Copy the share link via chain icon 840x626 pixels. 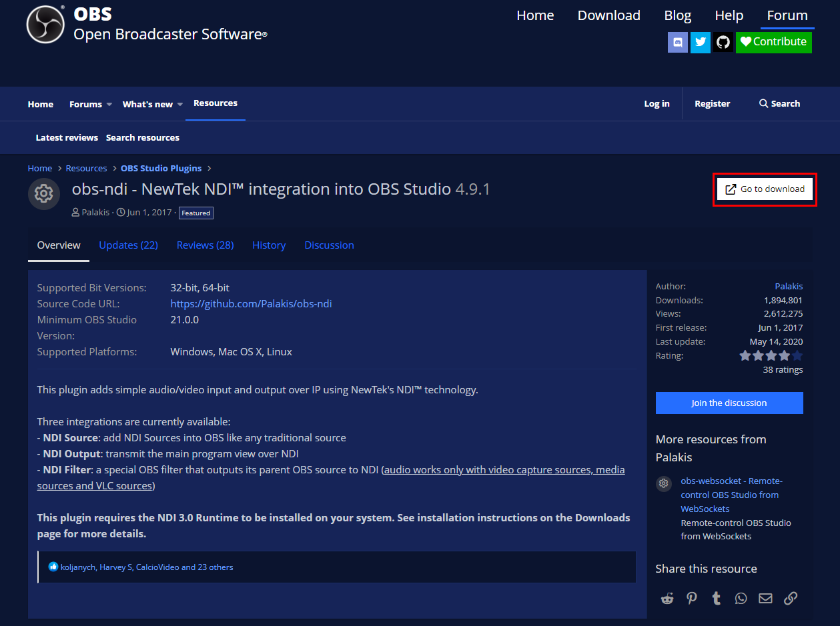(x=791, y=598)
